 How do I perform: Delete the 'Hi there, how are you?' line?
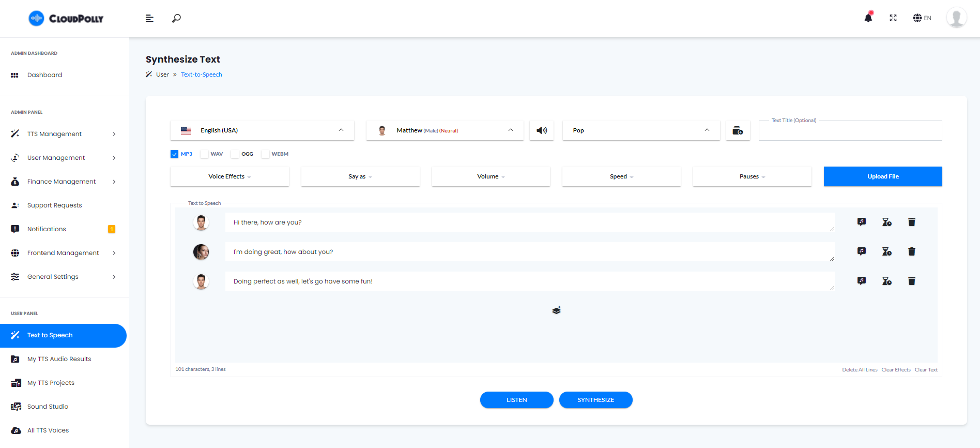[x=912, y=222]
